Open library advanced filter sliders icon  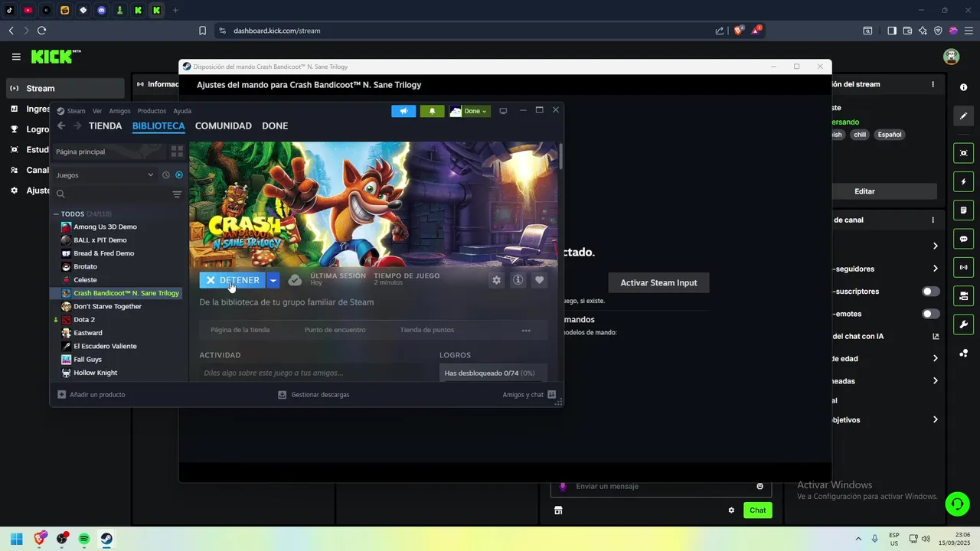pos(177,194)
